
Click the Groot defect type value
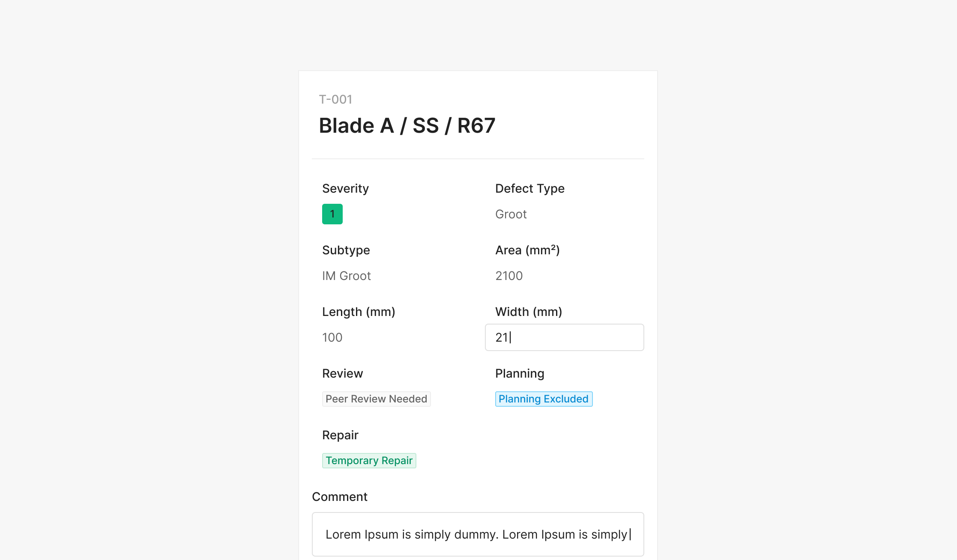coord(511,214)
